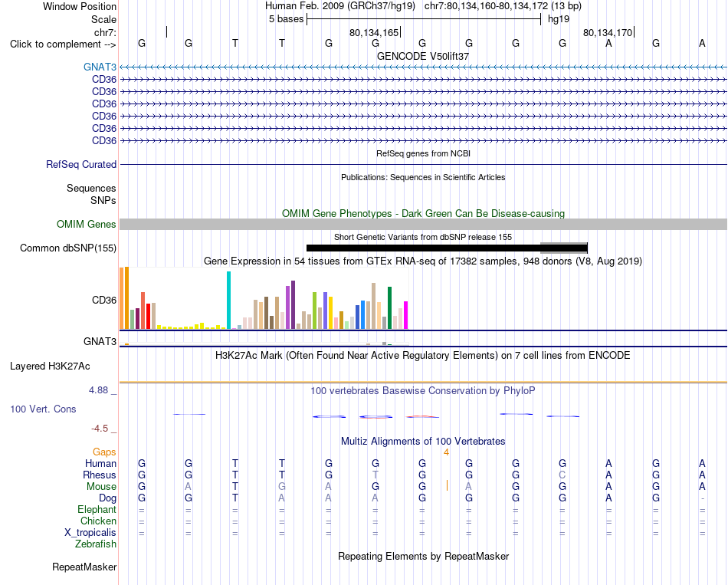Click the tall cyan GTEx expression bar

(228, 300)
